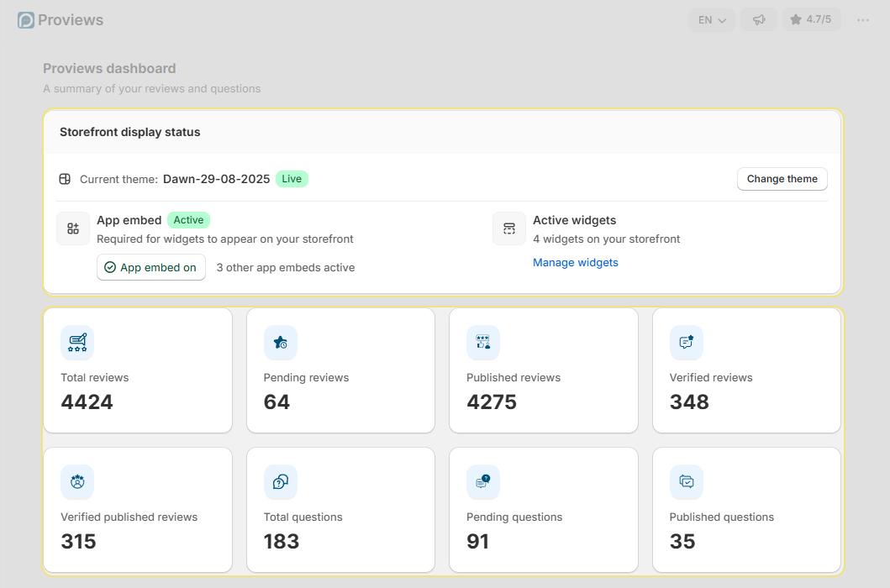Click the Active badge beside App embed
This screenshot has width=890, height=588.
click(x=188, y=219)
